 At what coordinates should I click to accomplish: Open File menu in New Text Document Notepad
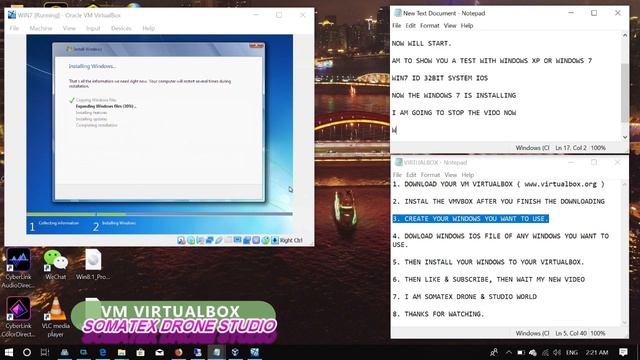(x=396, y=25)
